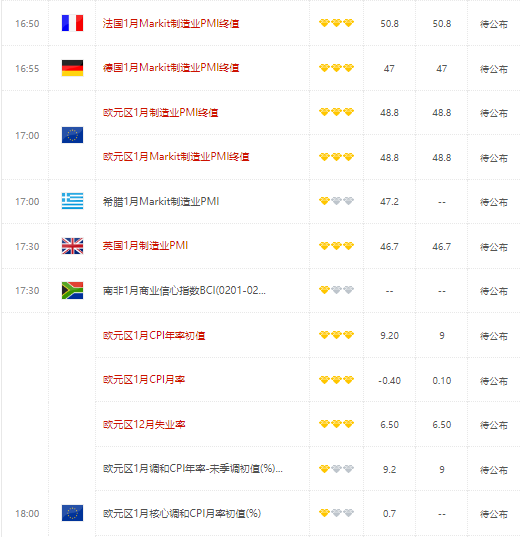Open 欧元区1月Markit制造业PMI终值 entry
This screenshot has width=520, height=537.
tap(176, 157)
